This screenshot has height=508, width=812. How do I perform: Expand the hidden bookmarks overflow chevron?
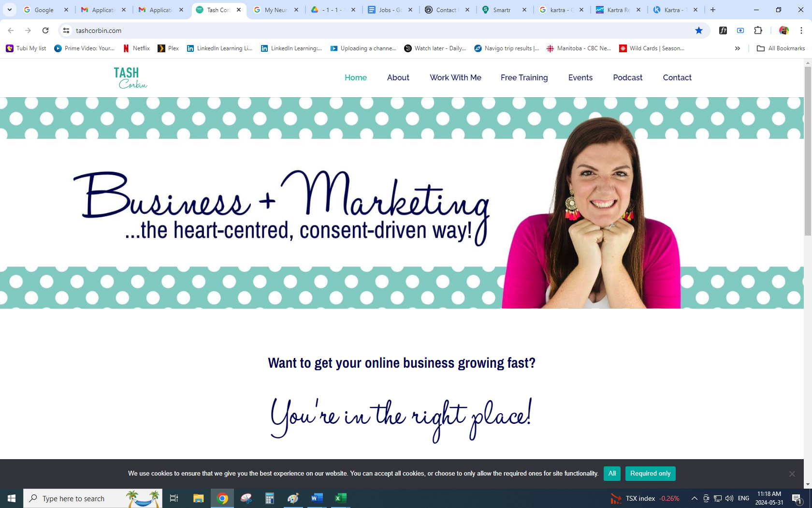tap(737, 48)
